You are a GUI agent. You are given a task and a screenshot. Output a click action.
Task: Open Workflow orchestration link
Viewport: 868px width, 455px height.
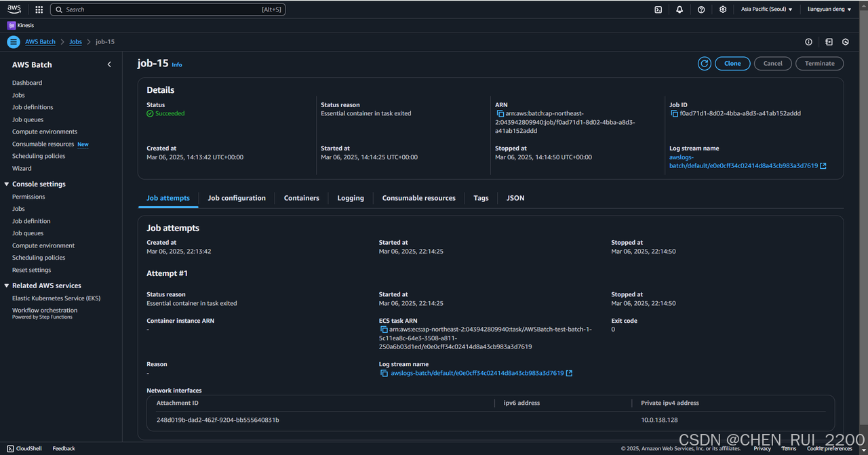45,311
